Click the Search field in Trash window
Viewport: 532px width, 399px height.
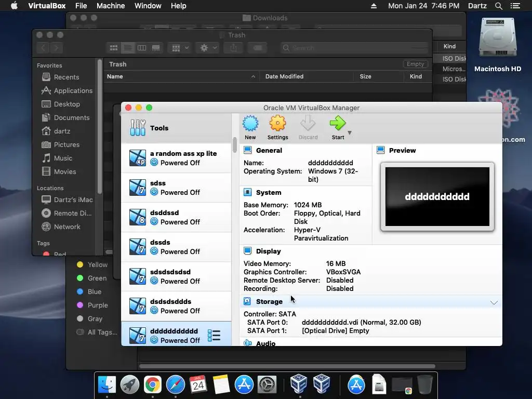coord(354,48)
